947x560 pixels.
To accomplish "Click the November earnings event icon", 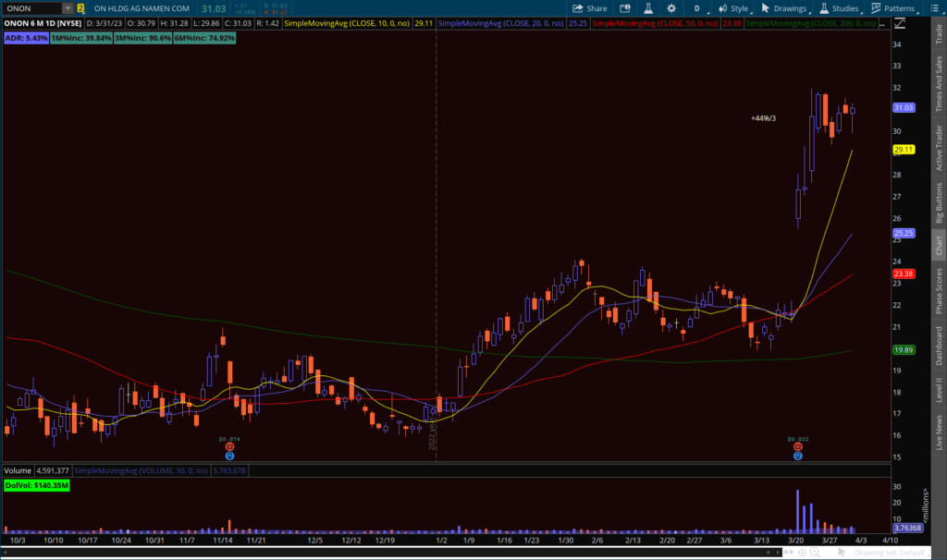I will [229, 446].
